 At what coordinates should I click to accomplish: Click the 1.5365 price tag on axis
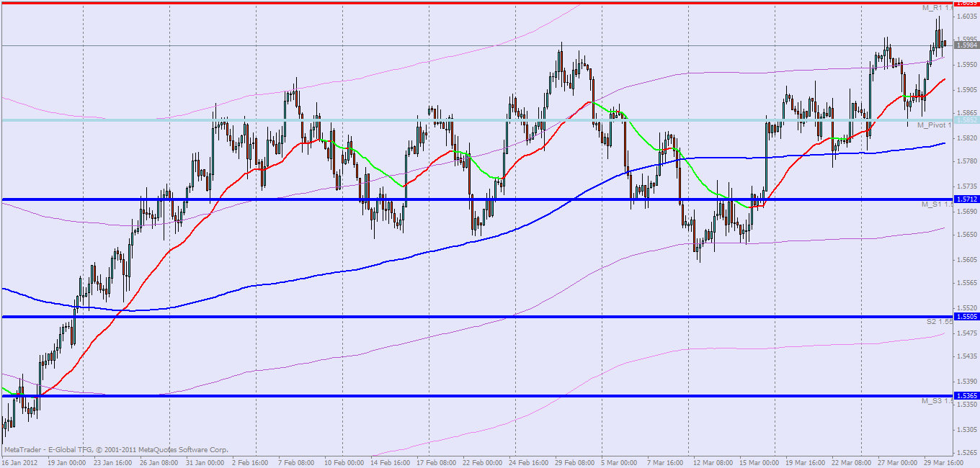[966, 395]
